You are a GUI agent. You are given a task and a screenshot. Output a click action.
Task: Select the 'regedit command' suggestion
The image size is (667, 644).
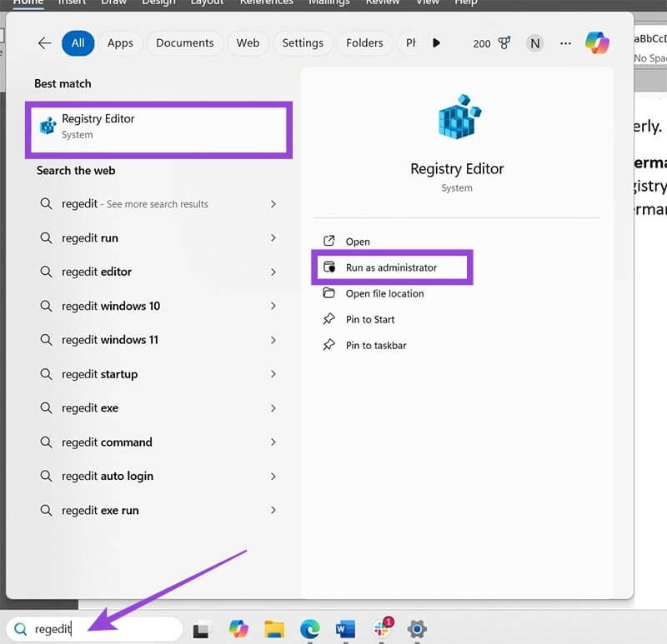point(158,442)
